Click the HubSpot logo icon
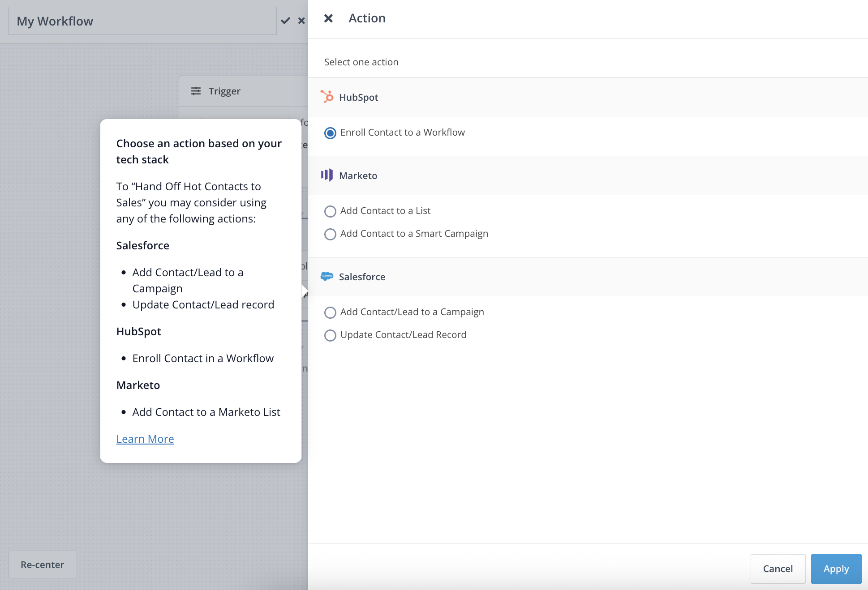This screenshot has width=868, height=590. 327,97
